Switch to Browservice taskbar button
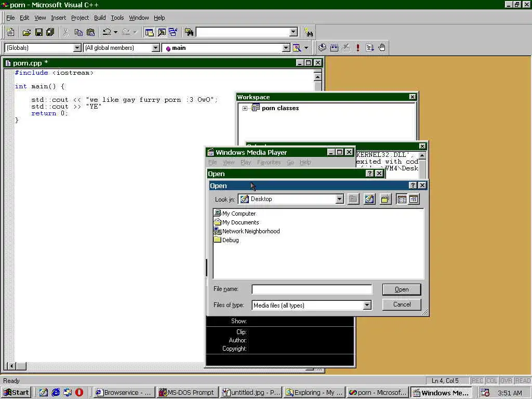The image size is (532, 399). [124, 393]
